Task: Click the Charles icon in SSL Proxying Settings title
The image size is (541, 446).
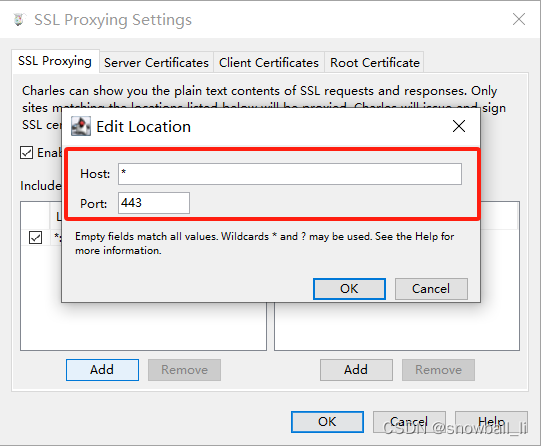Action: [x=19, y=19]
